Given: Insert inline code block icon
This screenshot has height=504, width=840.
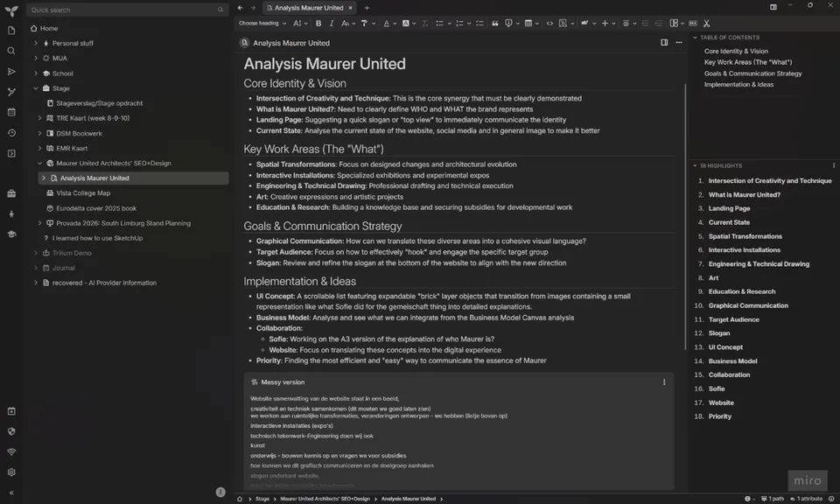Looking at the screenshot, I should pos(549,24).
